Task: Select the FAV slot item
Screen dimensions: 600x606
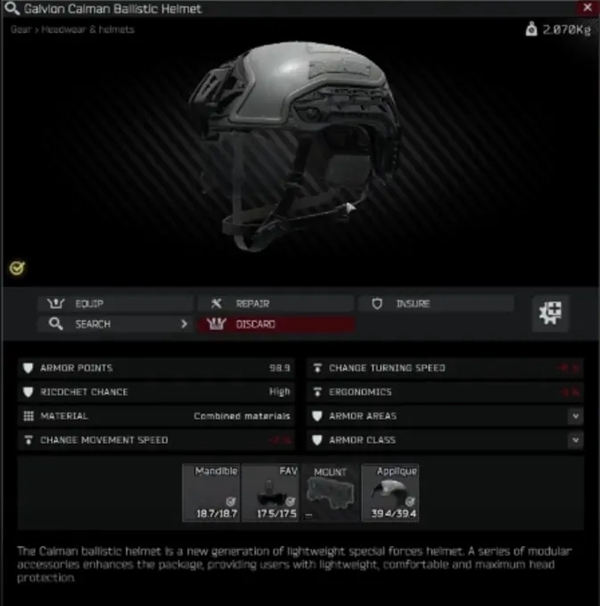Action: pyautogui.click(x=270, y=493)
